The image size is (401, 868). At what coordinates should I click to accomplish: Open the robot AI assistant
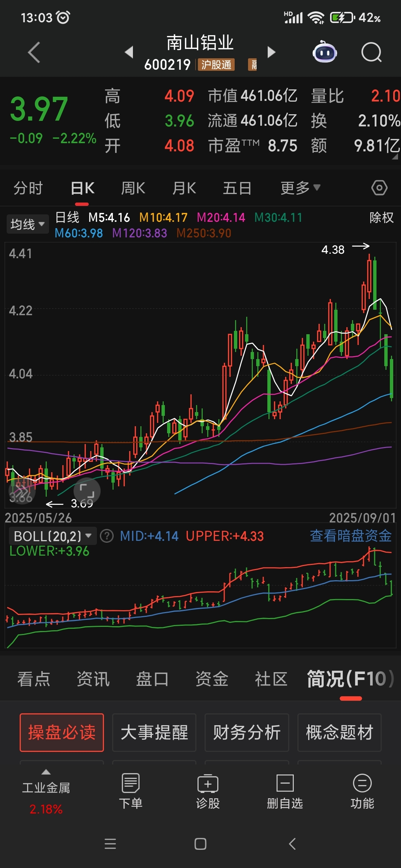tap(325, 52)
